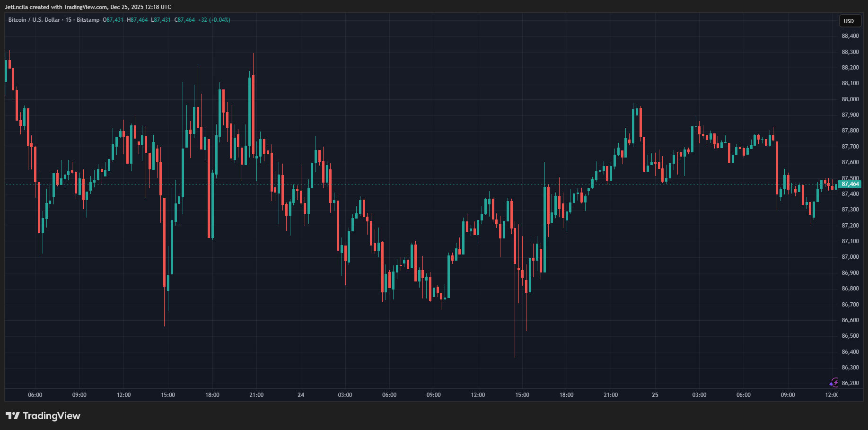Click the Bitcoin / U.S. Dollar symbol title
The image size is (868, 430).
(34, 20)
